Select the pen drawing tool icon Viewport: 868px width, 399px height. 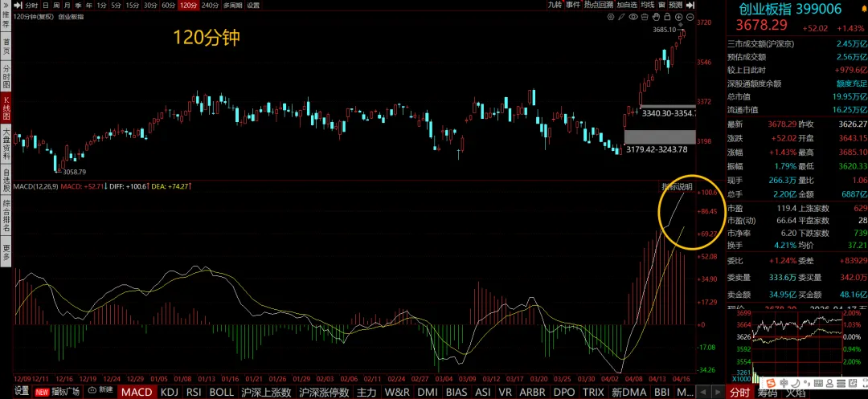[x=623, y=17]
